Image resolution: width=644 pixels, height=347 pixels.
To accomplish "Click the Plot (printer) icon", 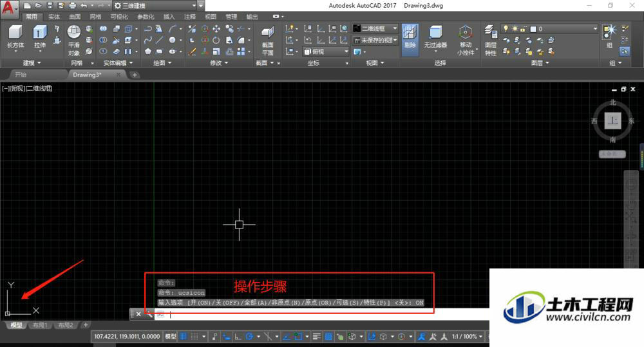I will tap(72, 6).
